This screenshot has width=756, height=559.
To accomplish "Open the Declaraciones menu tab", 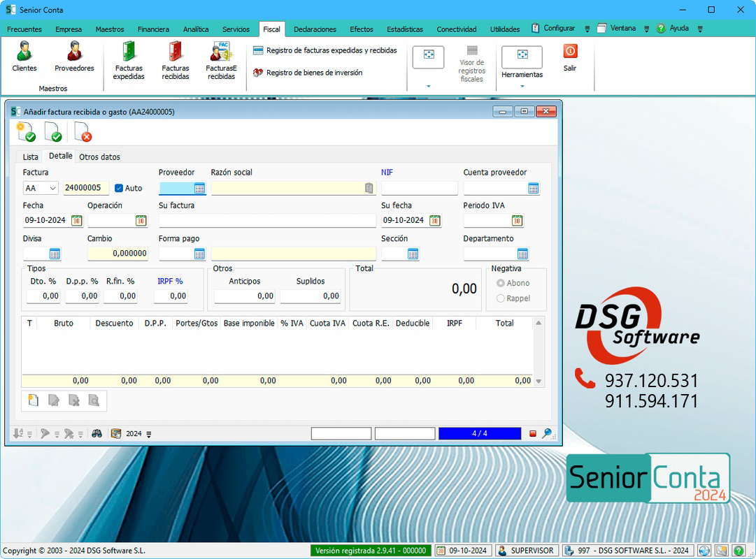I will pos(315,29).
